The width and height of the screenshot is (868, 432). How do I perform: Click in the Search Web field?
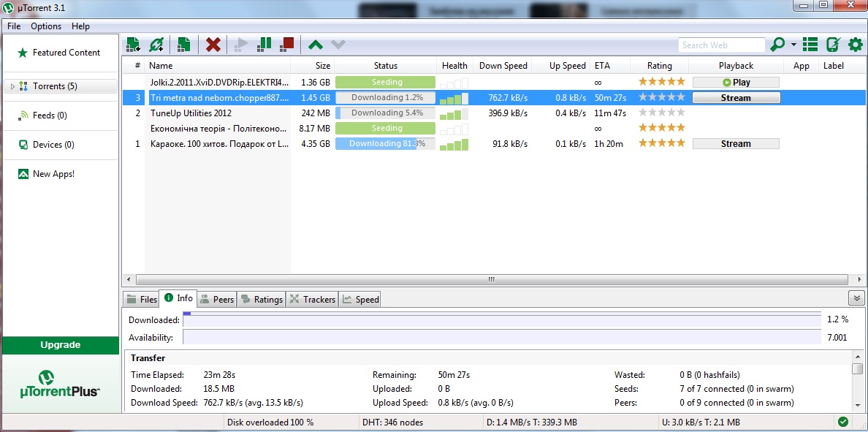722,45
